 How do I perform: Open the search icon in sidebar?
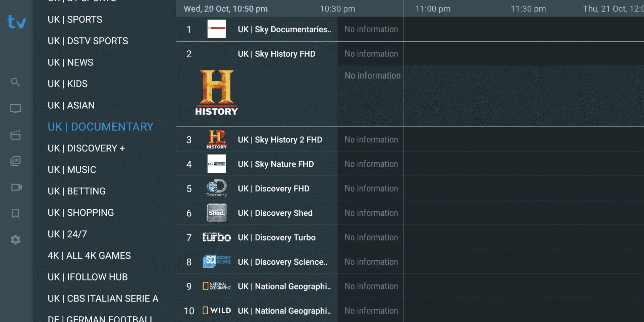[x=15, y=82]
